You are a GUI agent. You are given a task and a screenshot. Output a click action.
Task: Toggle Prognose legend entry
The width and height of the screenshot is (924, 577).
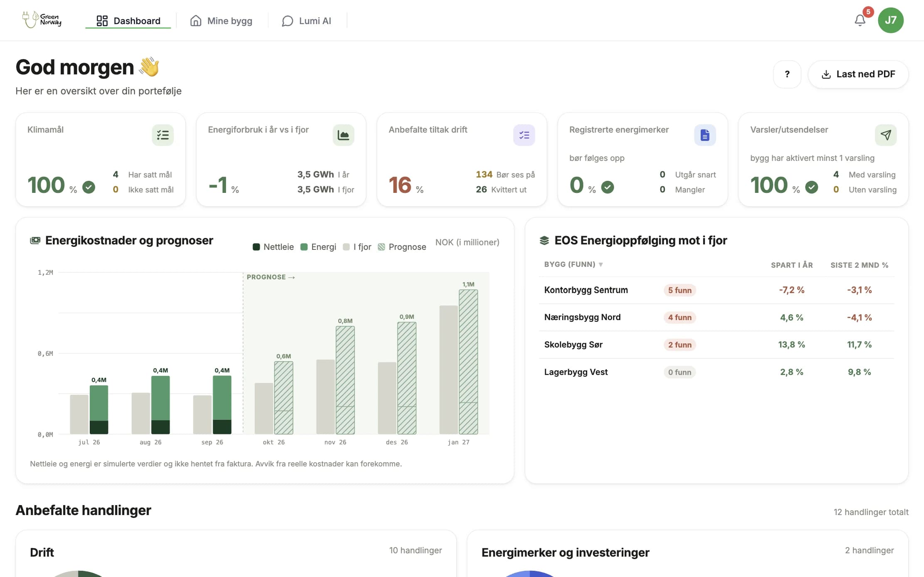coord(402,247)
